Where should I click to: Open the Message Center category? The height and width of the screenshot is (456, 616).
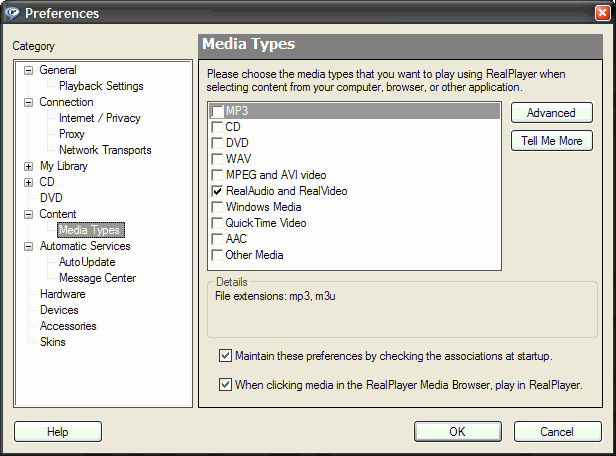pos(97,278)
